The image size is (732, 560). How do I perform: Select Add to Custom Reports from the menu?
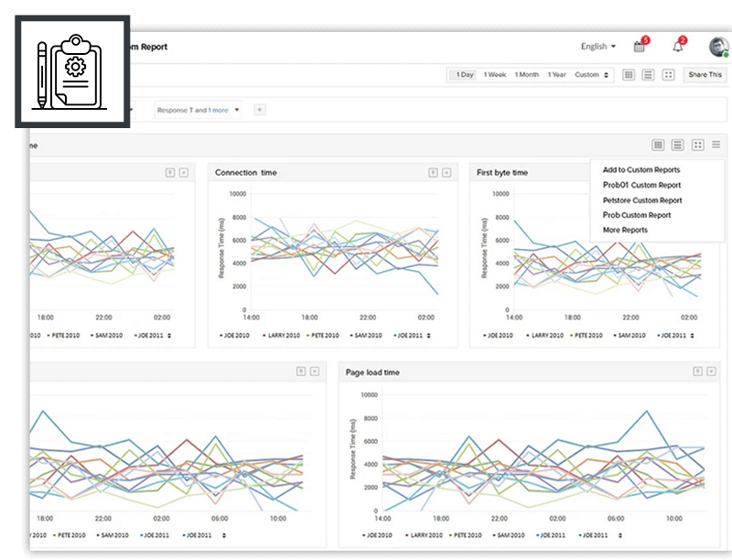(x=643, y=171)
